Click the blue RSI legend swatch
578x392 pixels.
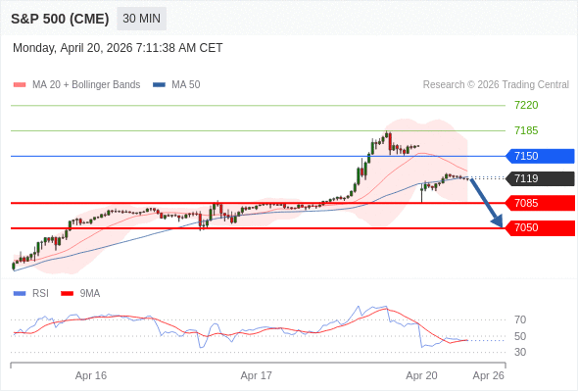20,294
